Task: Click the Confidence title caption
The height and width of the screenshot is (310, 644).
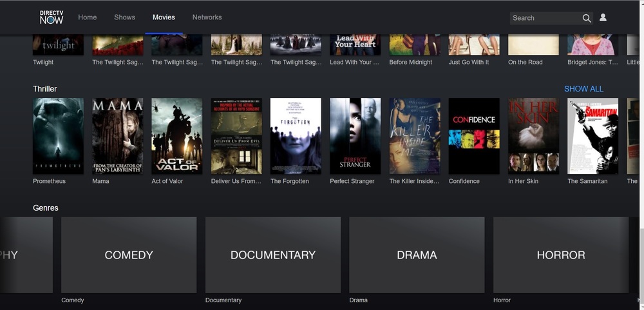Action: click(x=464, y=181)
